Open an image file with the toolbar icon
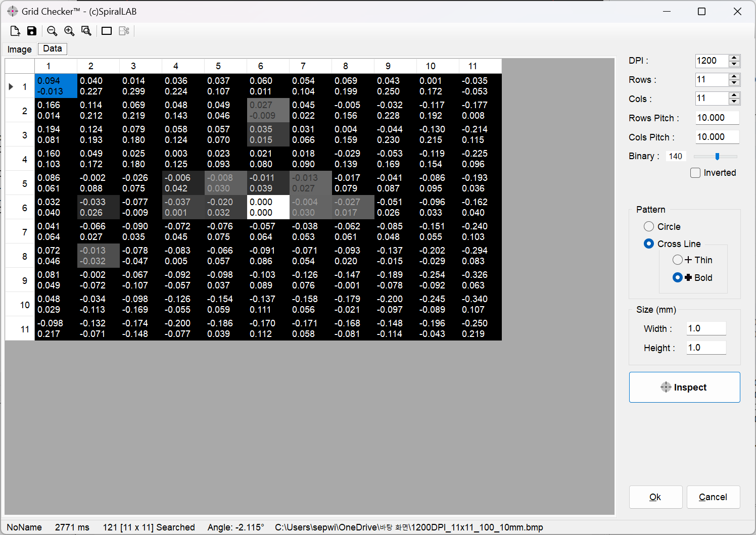Image resolution: width=756 pixels, height=535 pixels. coord(15,31)
